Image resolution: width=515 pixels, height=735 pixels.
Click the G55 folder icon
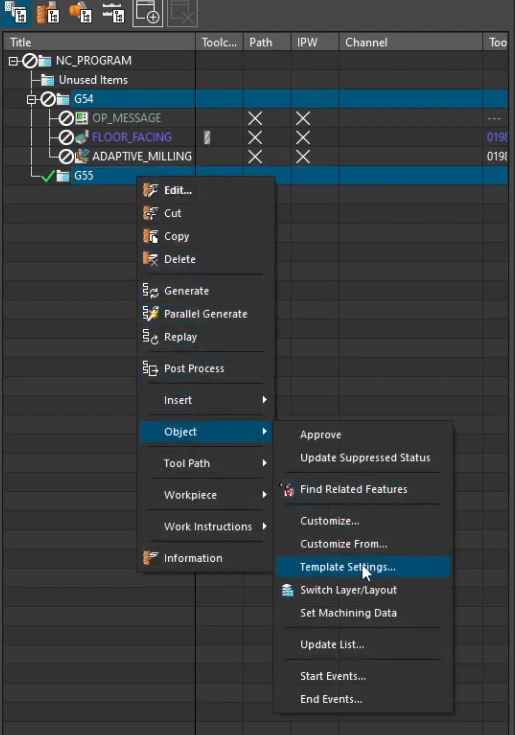63,176
